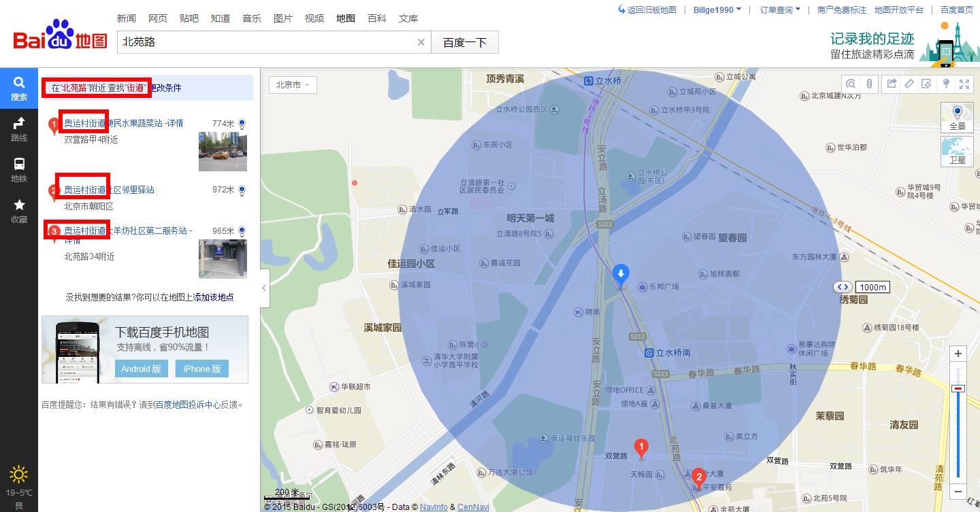Click the nearby search tool icon
Image resolution: width=980 pixels, height=512 pixels.
[x=851, y=84]
